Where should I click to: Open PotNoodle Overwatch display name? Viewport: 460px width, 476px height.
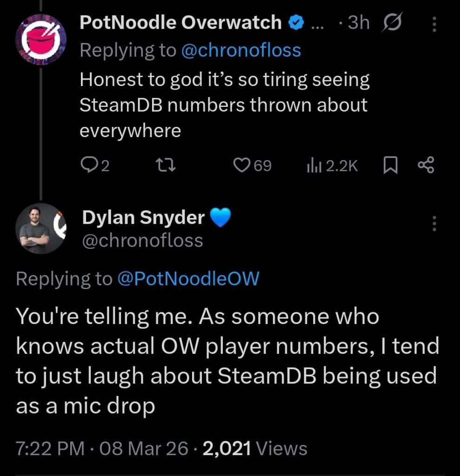coord(181,22)
